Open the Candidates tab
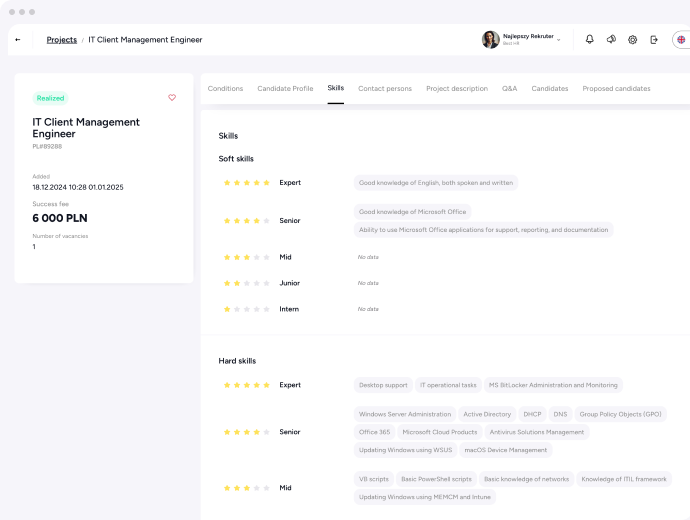The image size is (690, 520). point(550,89)
